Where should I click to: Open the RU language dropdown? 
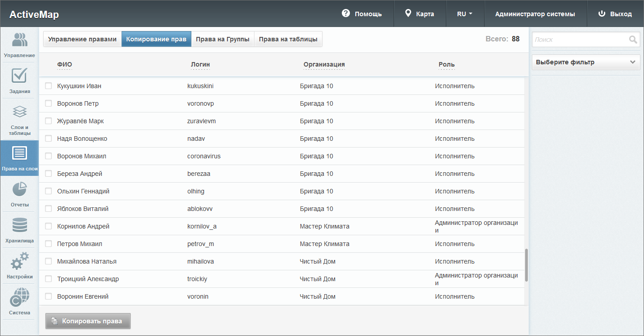coord(465,14)
